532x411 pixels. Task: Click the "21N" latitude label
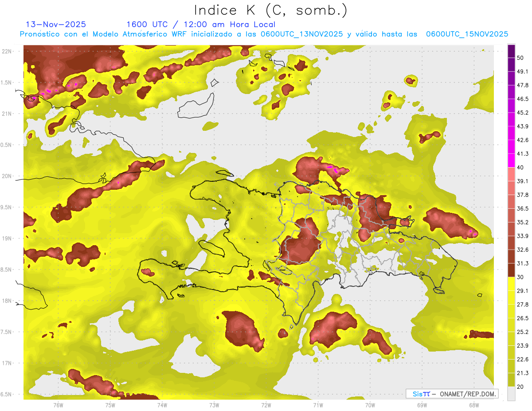[x=7, y=114]
